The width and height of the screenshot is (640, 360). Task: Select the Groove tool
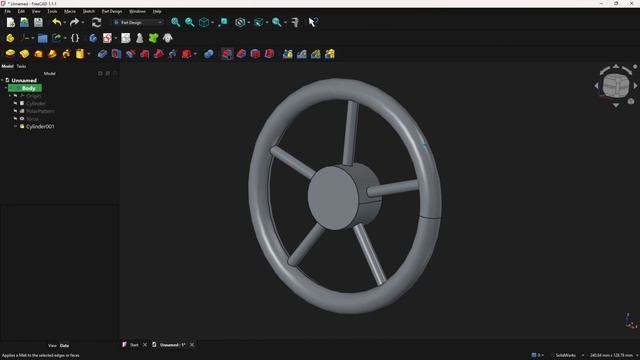pos(131,54)
